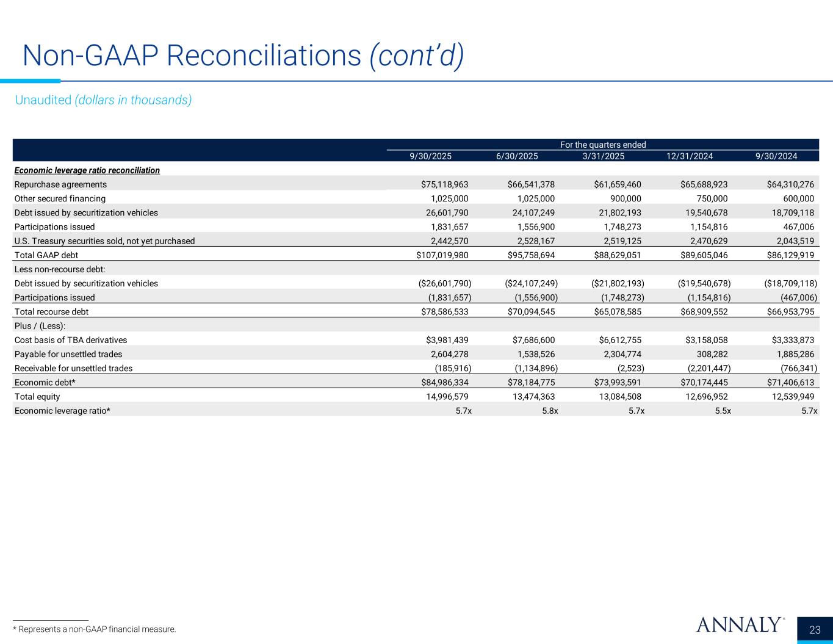Image resolution: width=833 pixels, height=644 pixels.
Task: Click the Economic leverage ratio reconciliation heading
Action: 87,170
